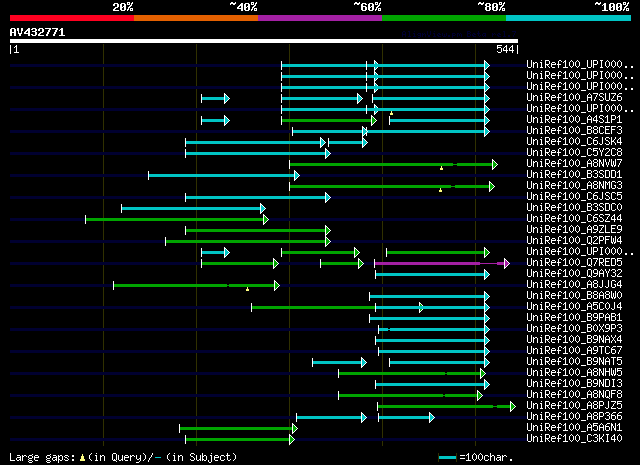Click the 544 query end position label
Viewport: 640px width, 465px height.
pyautogui.click(x=505, y=49)
